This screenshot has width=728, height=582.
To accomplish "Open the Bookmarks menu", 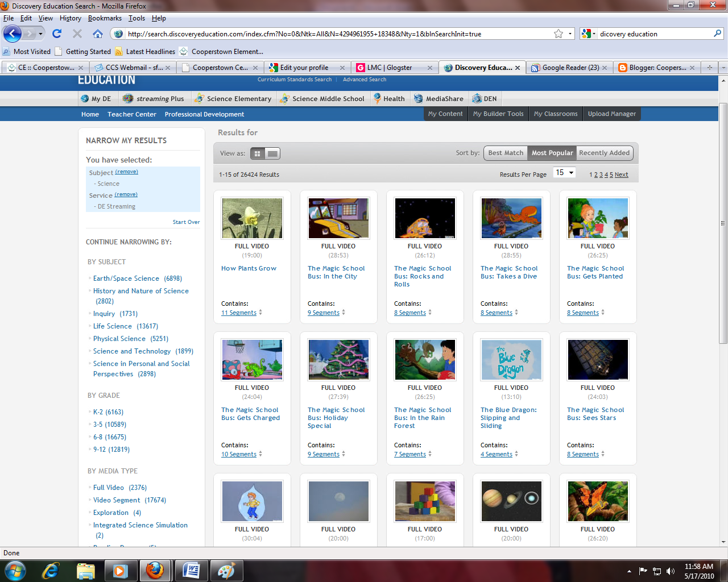I will tap(105, 18).
